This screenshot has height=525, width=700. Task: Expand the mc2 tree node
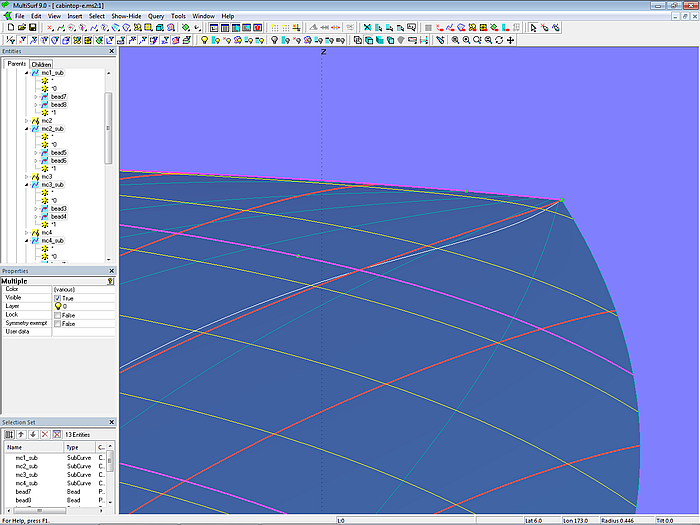pyautogui.click(x=27, y=121)
